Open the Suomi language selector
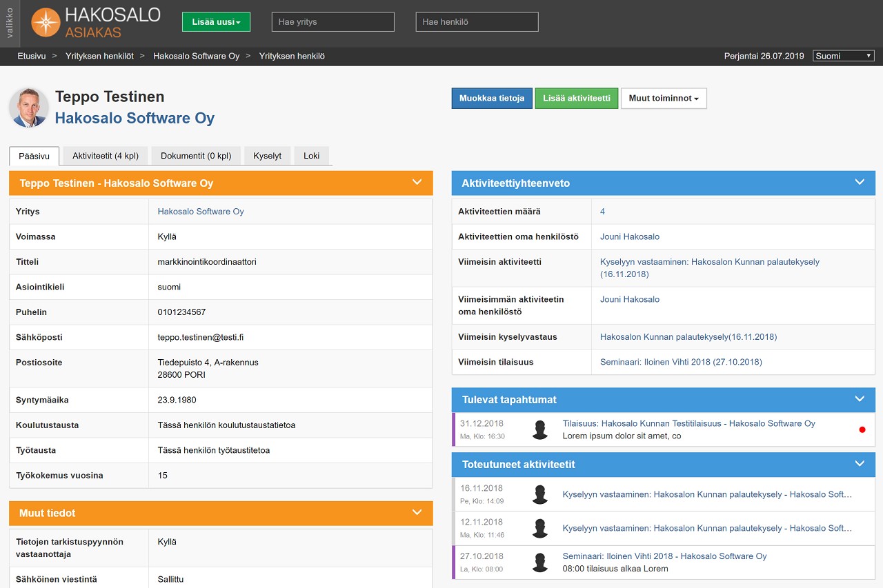The height and width of the screenshot is (588, 883). (x=844, y=56)
